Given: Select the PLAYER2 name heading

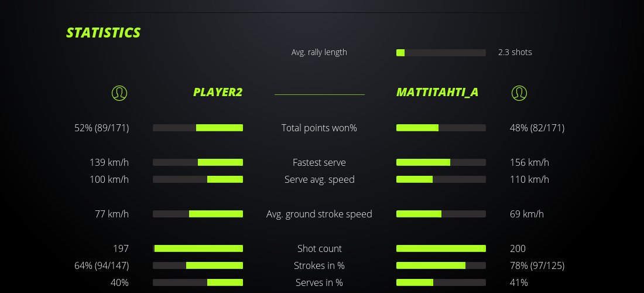Looking at the screenshot, I should (x=218, y=92).
